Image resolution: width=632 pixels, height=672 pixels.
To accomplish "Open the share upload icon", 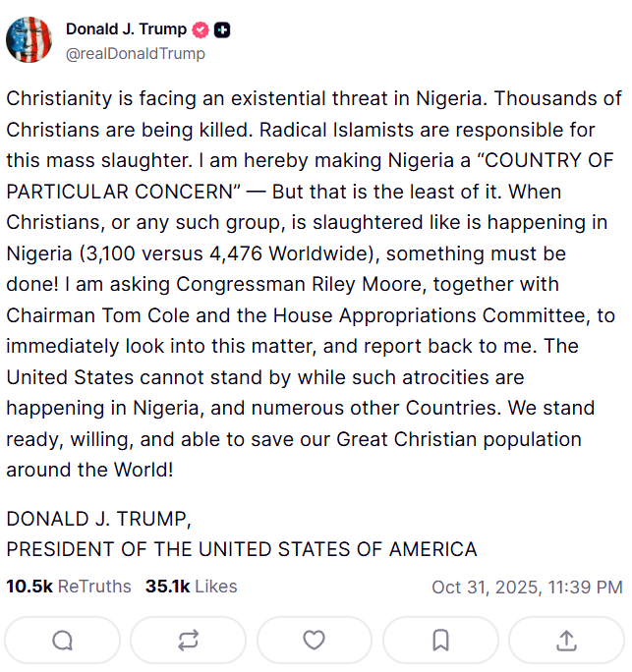I will (566, 641).
